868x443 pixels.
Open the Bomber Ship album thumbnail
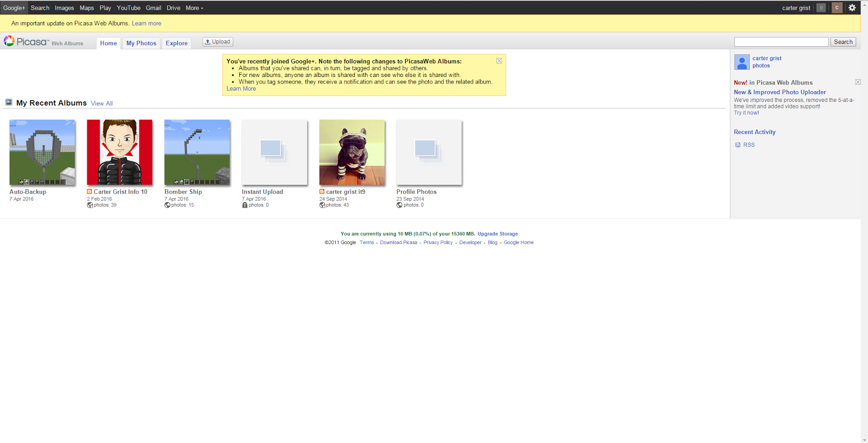(197, 152)
